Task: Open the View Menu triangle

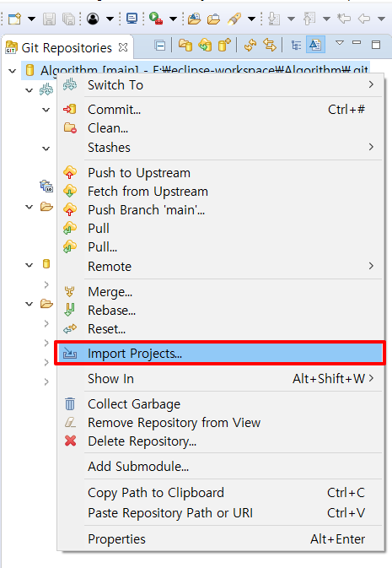Action: [x=339, y=43]
